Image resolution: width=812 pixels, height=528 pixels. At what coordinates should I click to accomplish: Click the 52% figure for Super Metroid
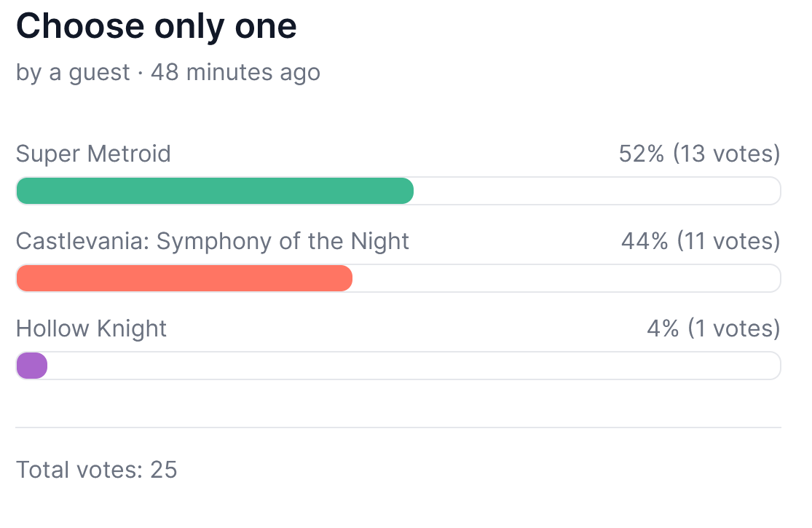(x=641, y=154)
